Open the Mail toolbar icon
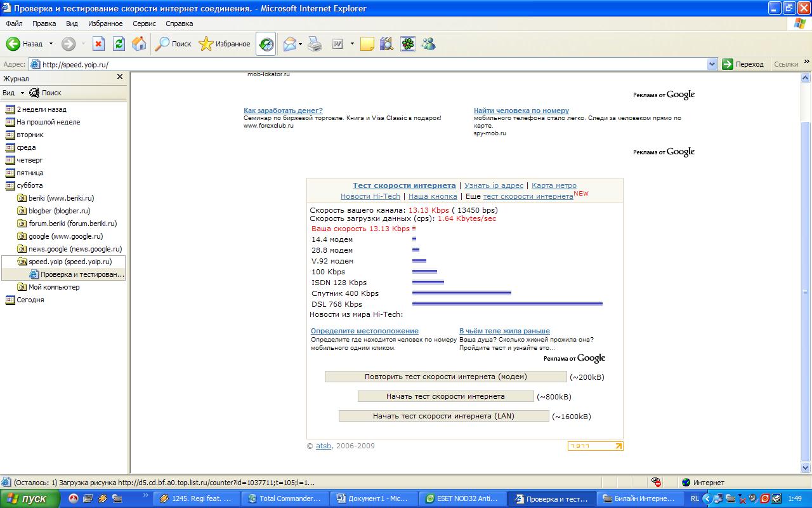Viewport: 812px width, 508px height. (290, 44)
